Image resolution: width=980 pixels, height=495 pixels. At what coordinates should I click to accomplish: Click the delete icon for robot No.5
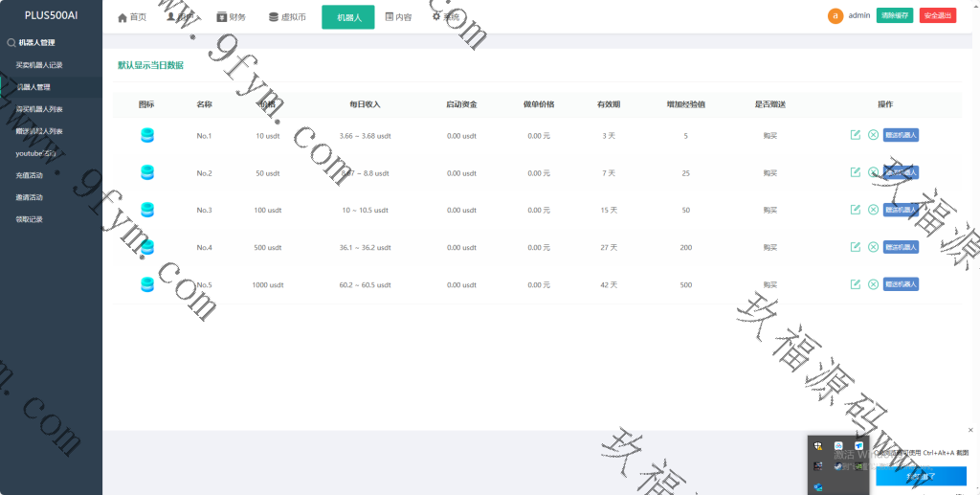click(873, 284)
